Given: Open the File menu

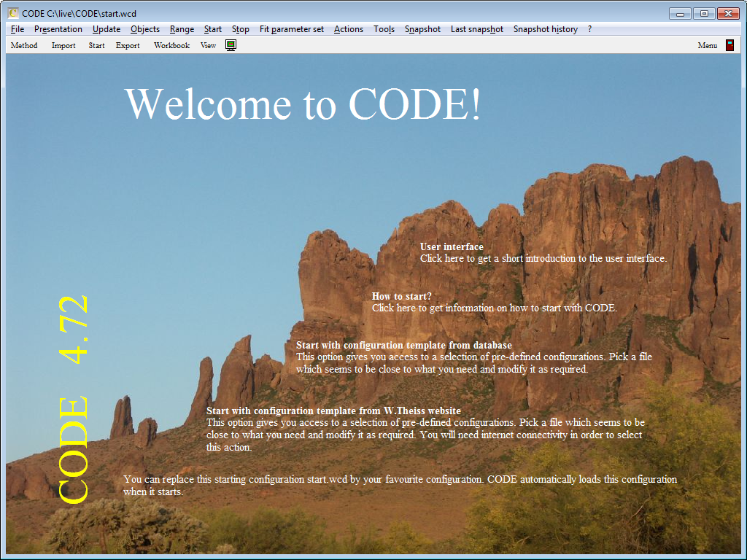Looking at the screenshot, I should tap(16, 29).
